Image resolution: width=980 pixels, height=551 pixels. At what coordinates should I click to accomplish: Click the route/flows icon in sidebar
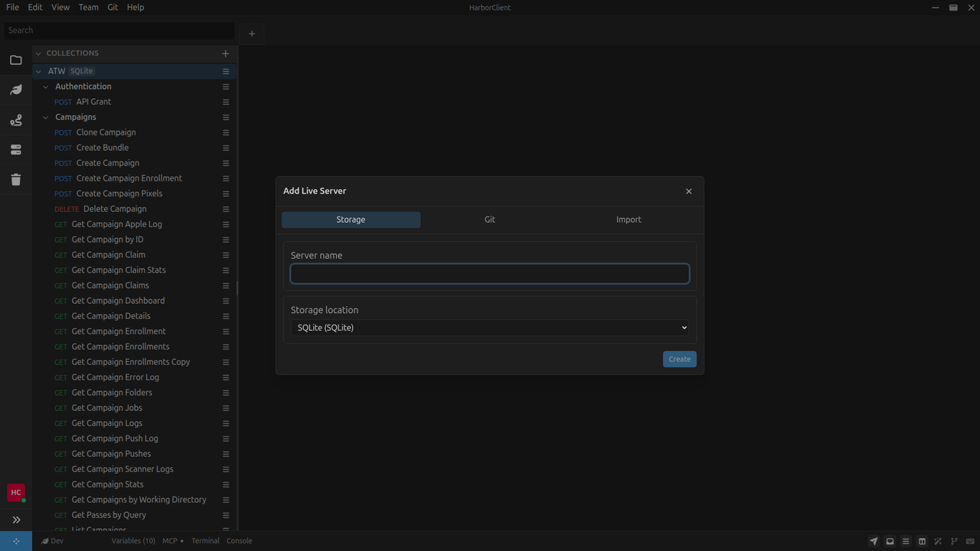(15, 120)
